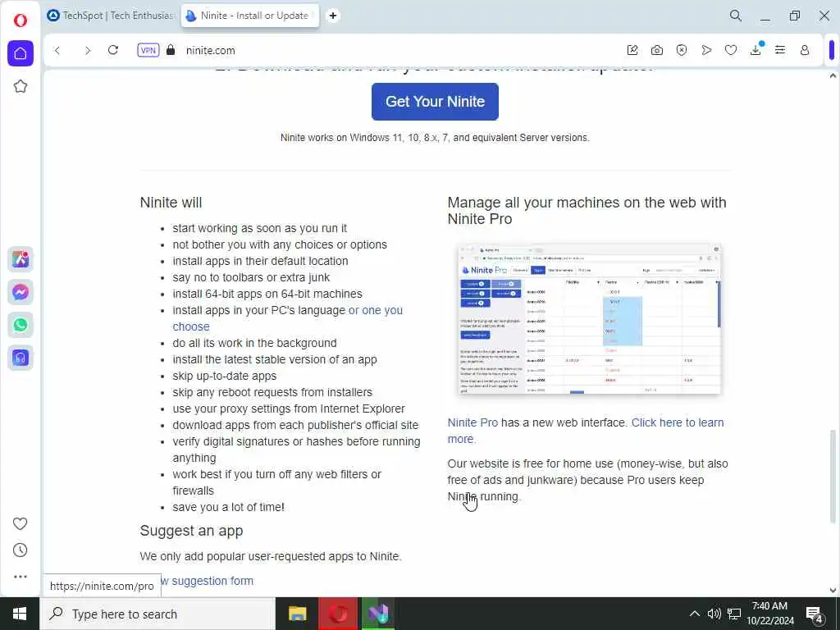840x630 pixels.
Task: Open the Ninite Pro screenshot thumbnail
Action: (589, 319)
